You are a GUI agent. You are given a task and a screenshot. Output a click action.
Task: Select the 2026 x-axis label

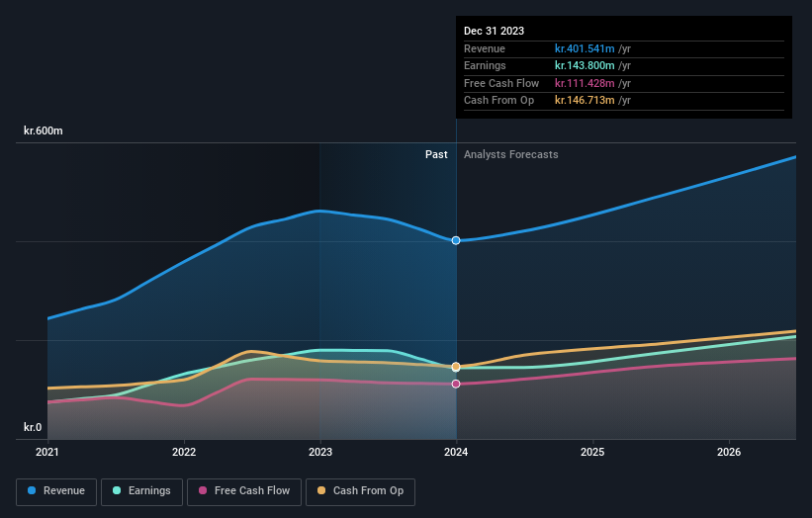(x=729, y=452)
